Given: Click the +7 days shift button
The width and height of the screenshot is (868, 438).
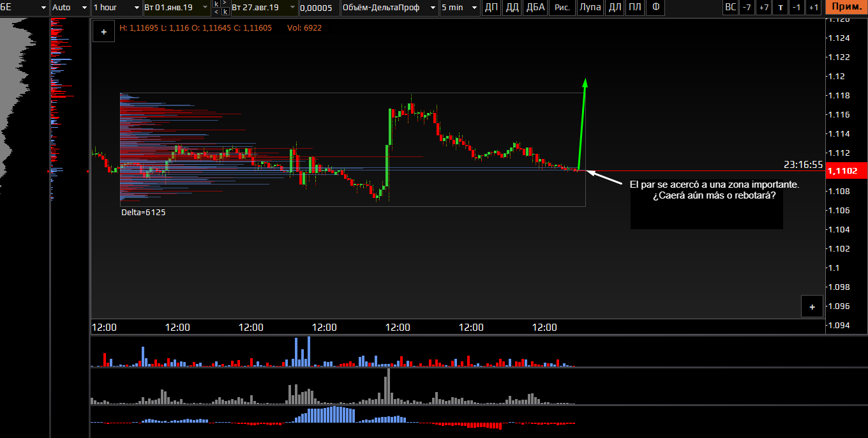Looking at the screenshot, I should pyautogui.click(x=763, y=8).
